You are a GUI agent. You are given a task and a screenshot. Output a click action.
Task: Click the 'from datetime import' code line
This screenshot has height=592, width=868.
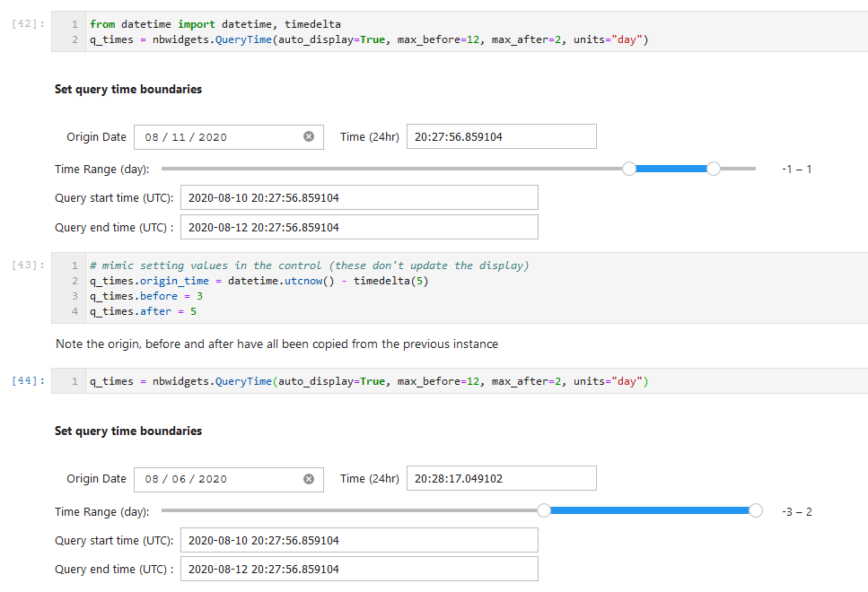(x=215, y=24)
